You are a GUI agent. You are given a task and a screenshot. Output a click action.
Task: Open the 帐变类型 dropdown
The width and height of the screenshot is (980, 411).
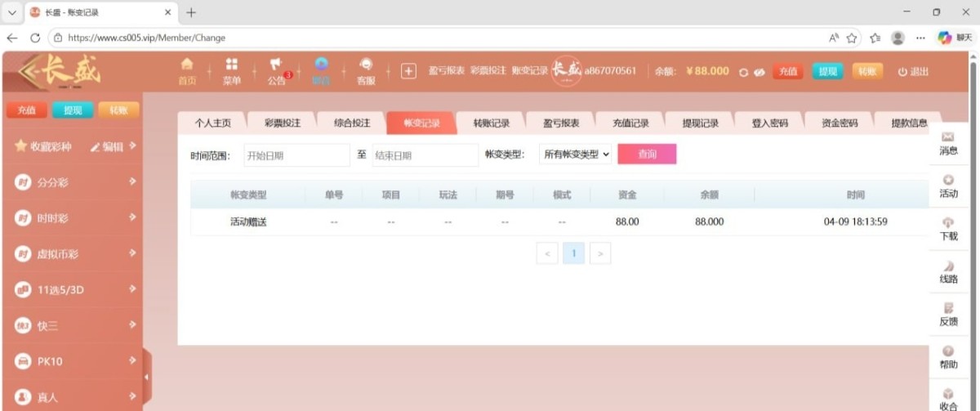[x=576, y=154]
